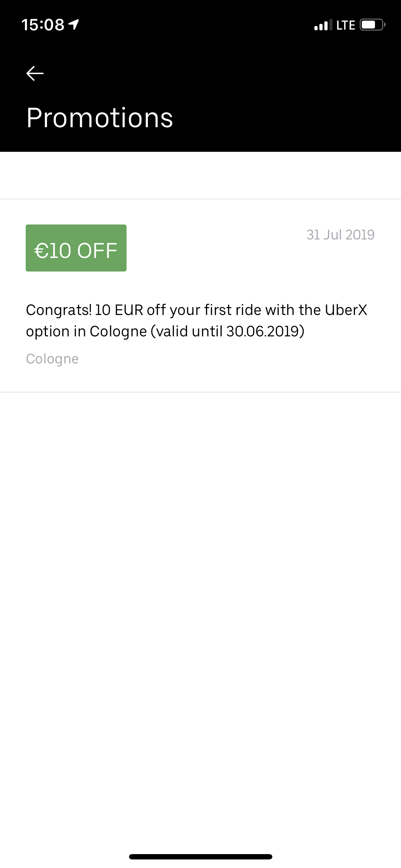Tap the LTE network indicator
401x868 pixels.
coord(345,25)
